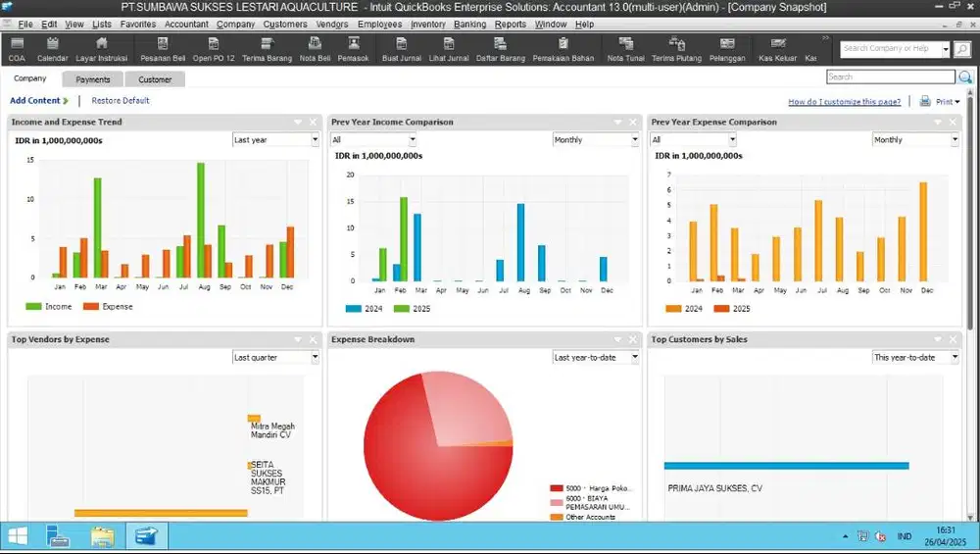Click the green Income legend swatch

click(33, 307)
